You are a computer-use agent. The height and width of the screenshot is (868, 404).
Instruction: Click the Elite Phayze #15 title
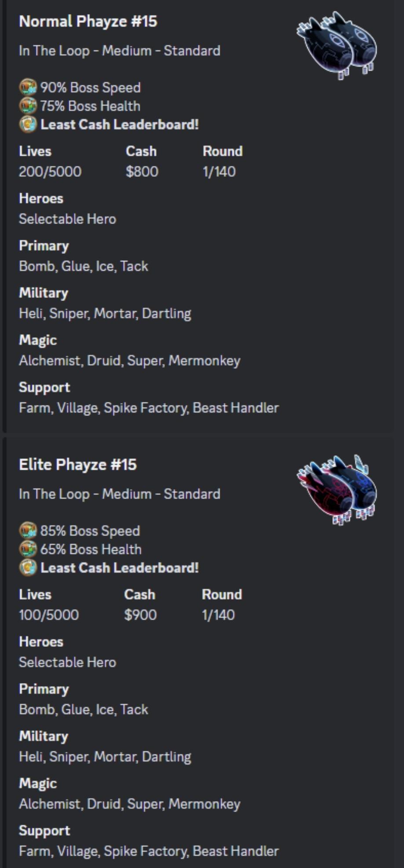coord(78,465)
